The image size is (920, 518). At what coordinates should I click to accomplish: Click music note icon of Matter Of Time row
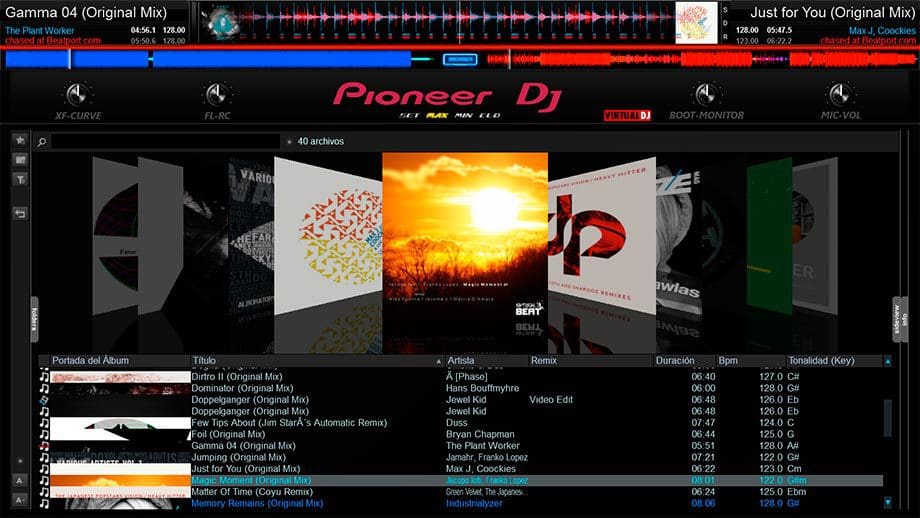[x=44, y=492]
